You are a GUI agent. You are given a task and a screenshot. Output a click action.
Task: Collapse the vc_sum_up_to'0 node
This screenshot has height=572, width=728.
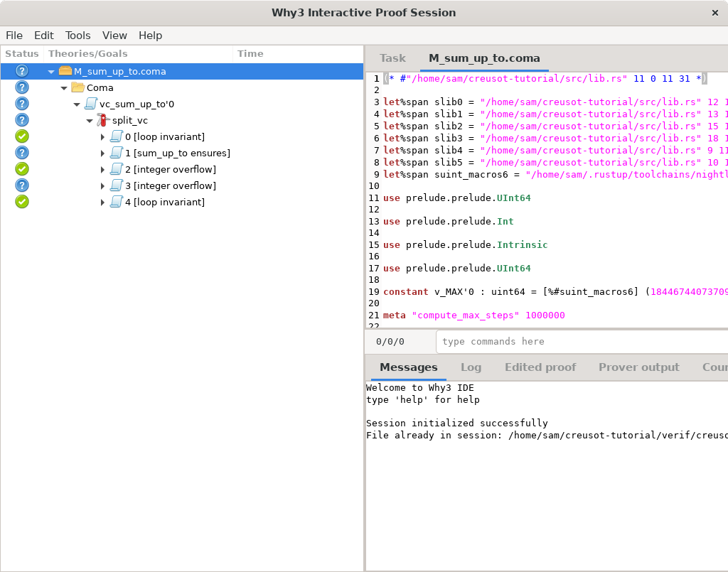pyautogui.click(x=77, y=103)
